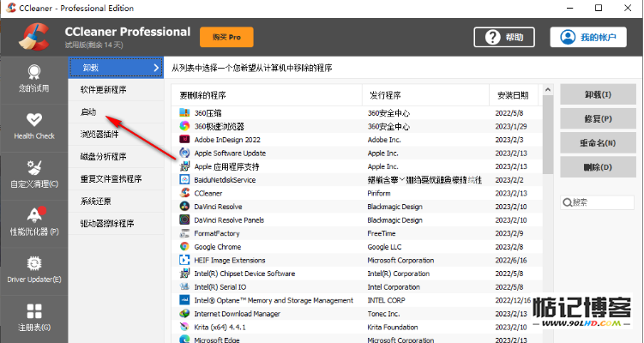Click the FormatFactory icon

point(184,233)
